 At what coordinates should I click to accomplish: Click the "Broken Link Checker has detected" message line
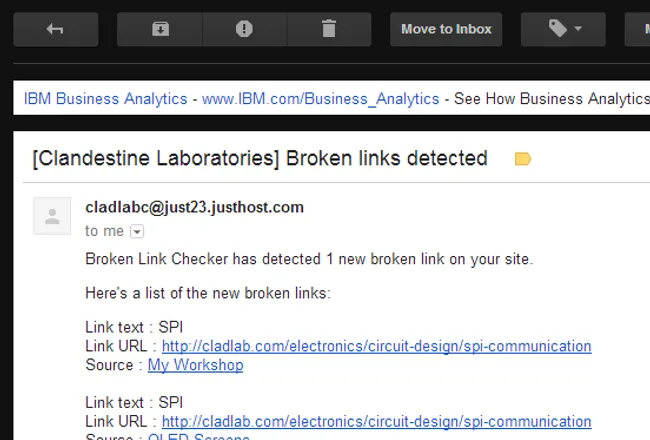309,259
